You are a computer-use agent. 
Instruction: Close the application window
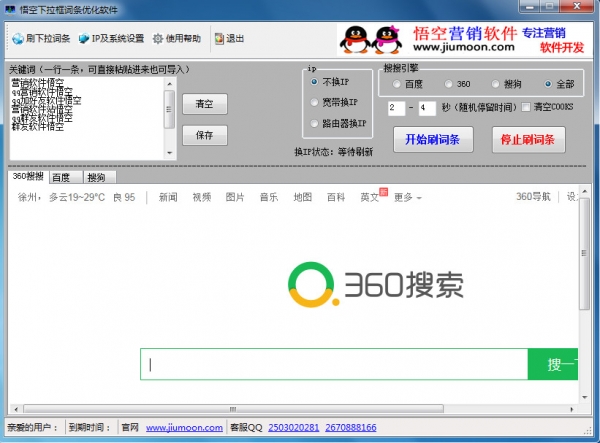click(x=577, y=7)
